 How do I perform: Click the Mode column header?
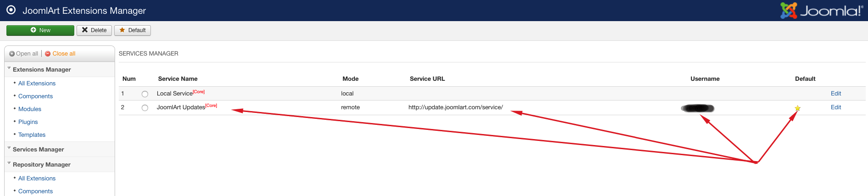pyautogui.click(x=350, y=78)
